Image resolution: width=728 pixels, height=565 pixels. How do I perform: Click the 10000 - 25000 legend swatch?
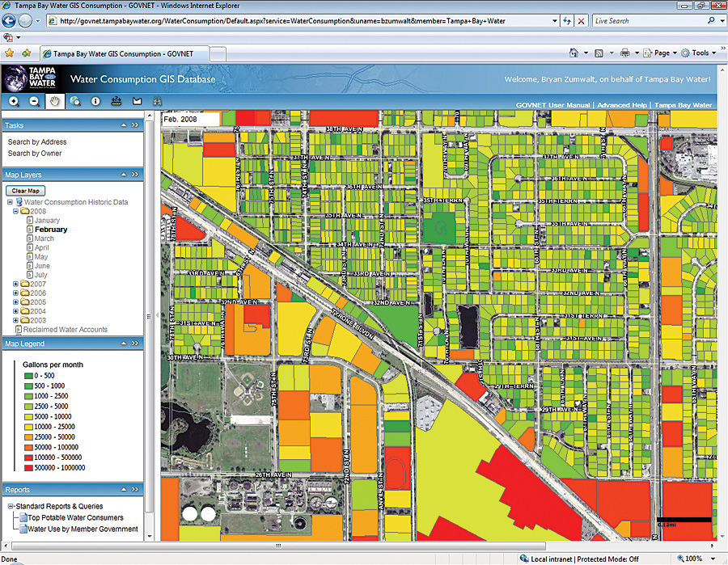(x=28, y=427)
